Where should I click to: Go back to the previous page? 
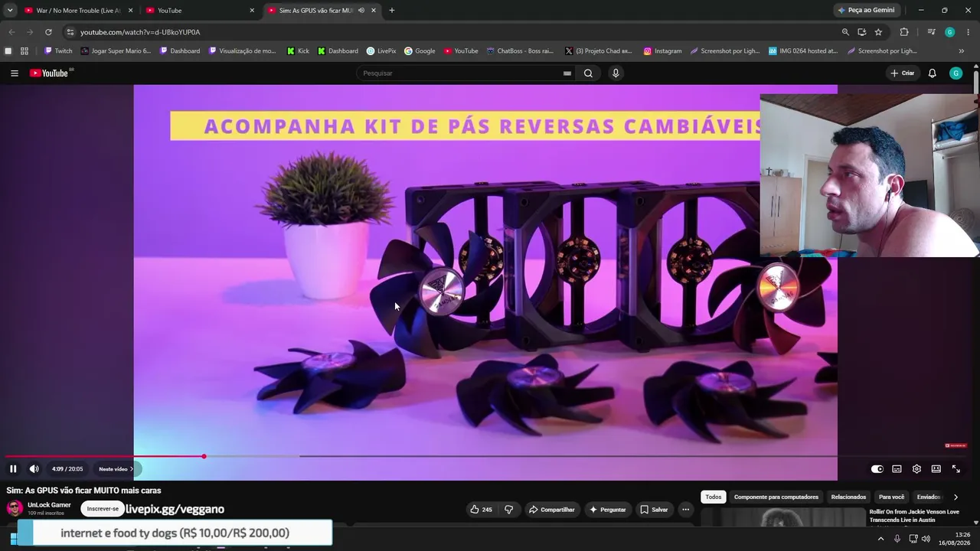click(x=11, y=32)
